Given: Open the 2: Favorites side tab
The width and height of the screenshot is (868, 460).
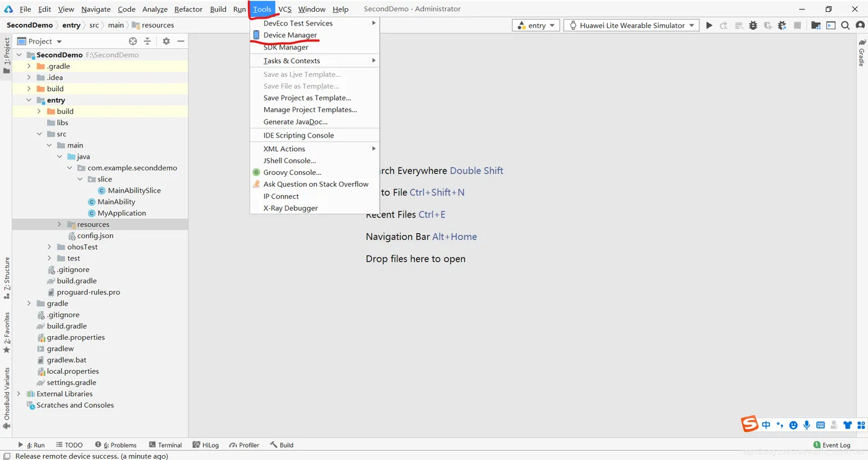Looking at the screenshot, I should click(x=7, y=332).
